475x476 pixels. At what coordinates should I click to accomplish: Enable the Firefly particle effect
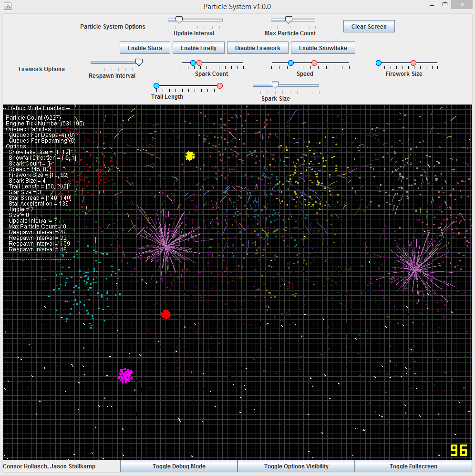pyautogui.click(x=198, y=48)
